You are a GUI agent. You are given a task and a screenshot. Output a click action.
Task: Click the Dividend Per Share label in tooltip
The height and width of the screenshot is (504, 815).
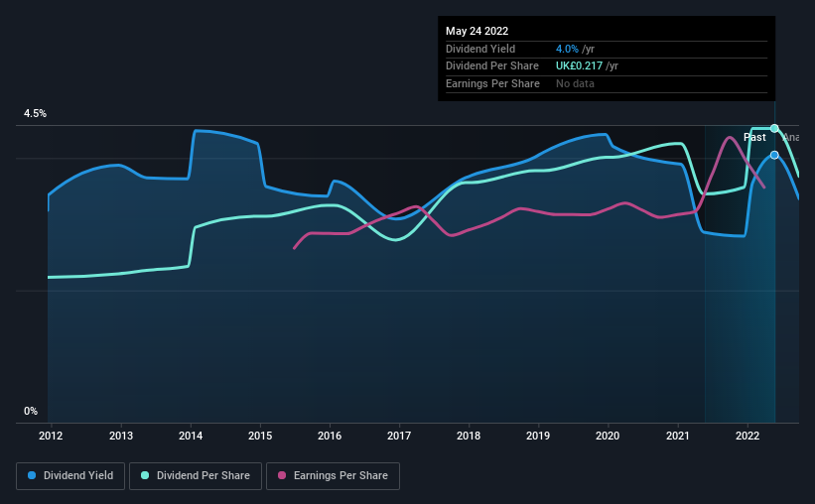pos(491,66)
